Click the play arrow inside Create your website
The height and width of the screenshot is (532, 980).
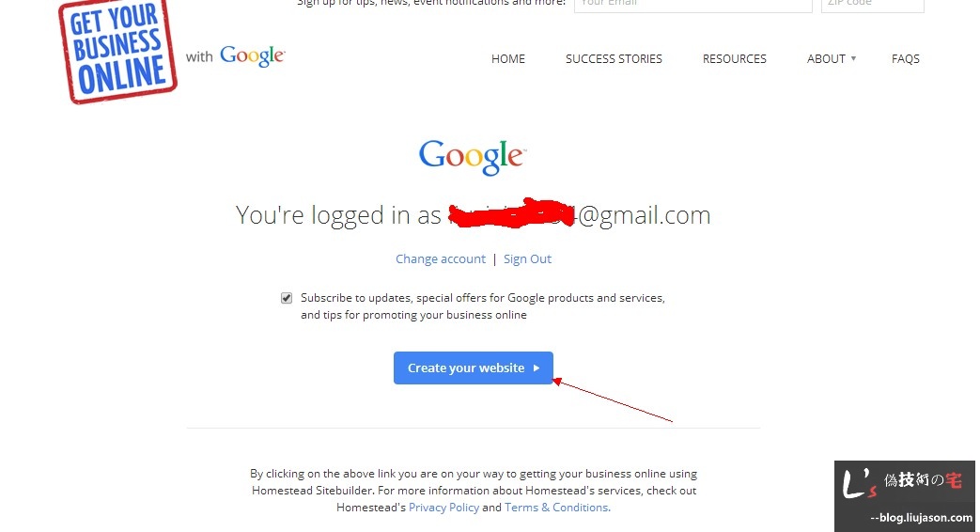click(x=537, y=368)
